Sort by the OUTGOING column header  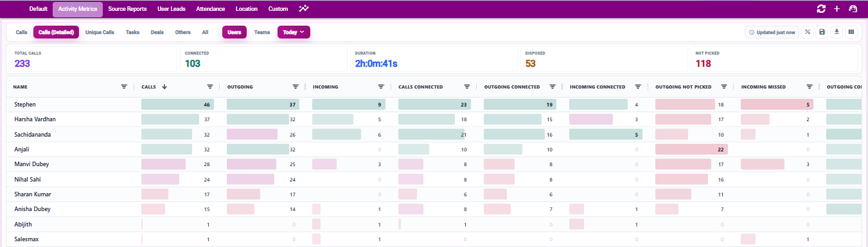[240, 87]
